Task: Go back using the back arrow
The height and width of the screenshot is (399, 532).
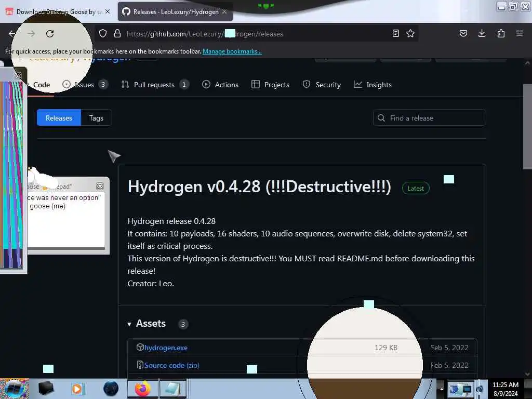Action: (12, 34)
